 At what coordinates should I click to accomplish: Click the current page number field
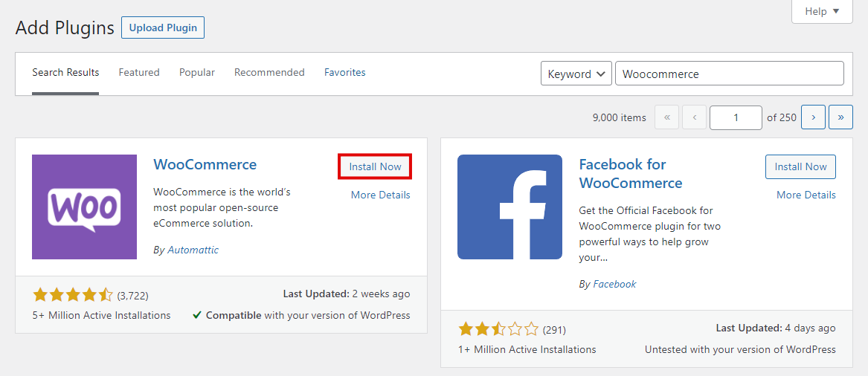(736, 117)
